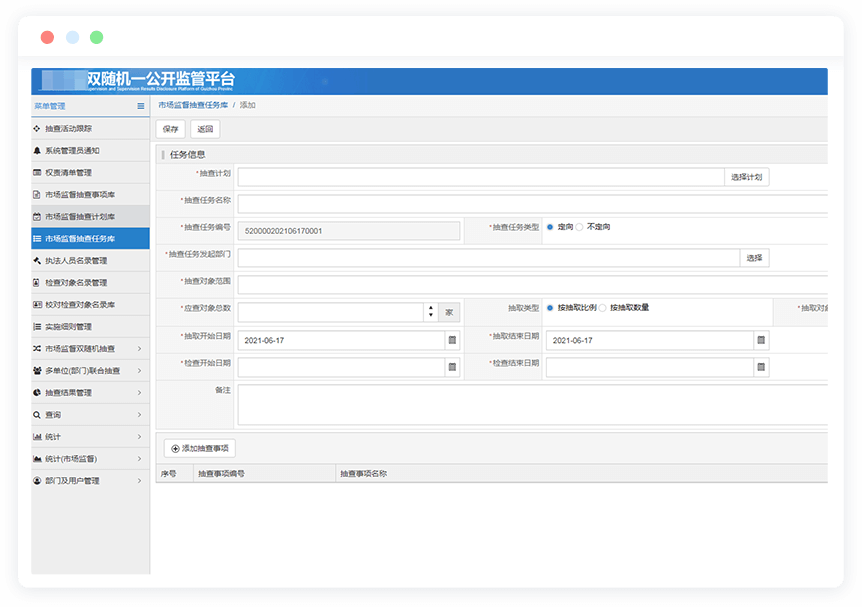The image size is (862, 607).
Task: Select the 按抽取数量 radio option
Action: click(603, 308)
